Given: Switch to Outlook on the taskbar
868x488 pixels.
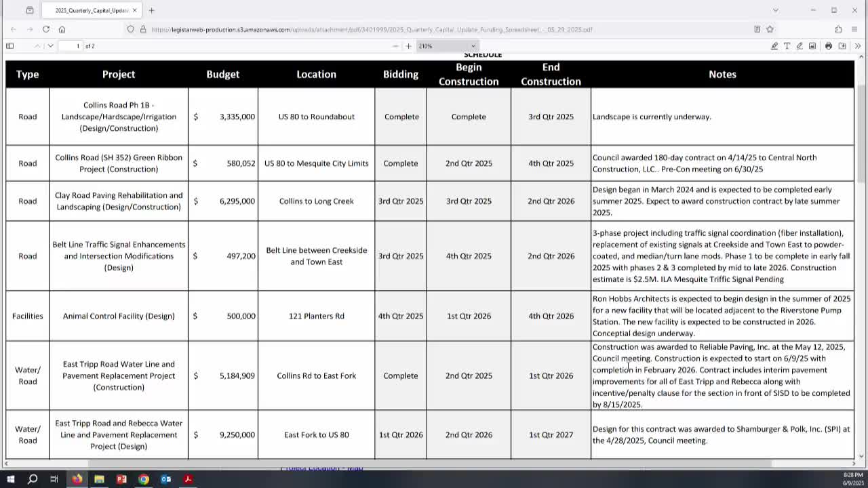Looking at the screenshot, I should point(165,479).
